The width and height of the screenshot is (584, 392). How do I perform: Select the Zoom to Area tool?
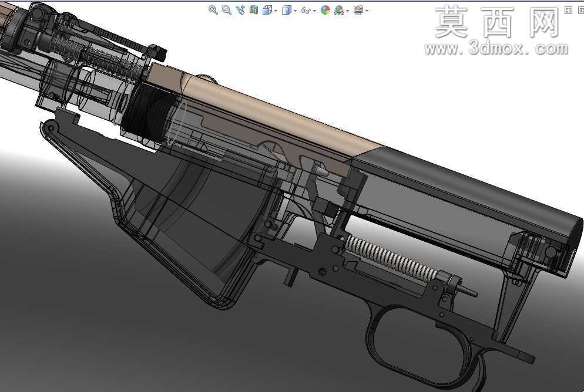point(226,10)
